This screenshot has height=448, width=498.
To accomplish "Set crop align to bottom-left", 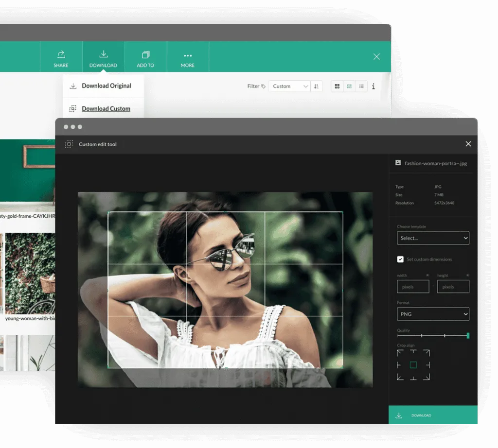I will click(400, 377).
